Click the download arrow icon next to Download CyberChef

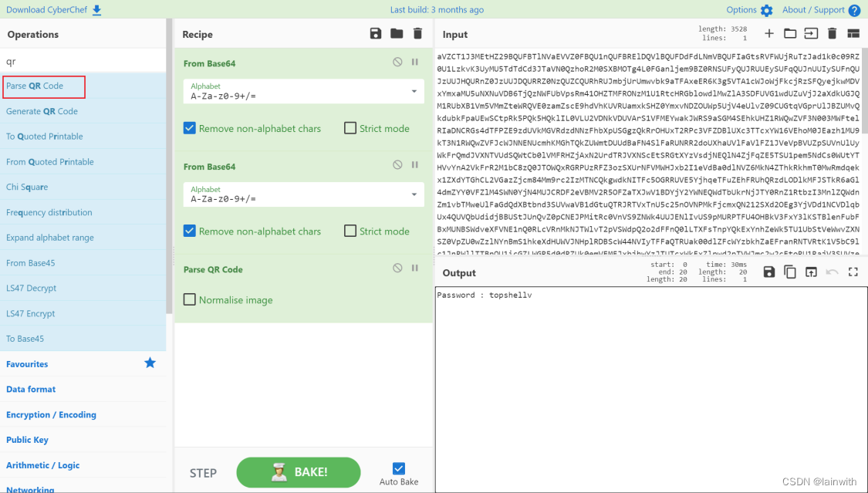pos(97,10)
